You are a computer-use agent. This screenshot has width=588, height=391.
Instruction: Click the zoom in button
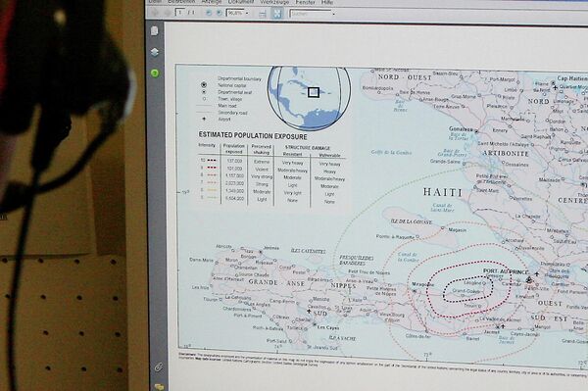tap(219, 13)
